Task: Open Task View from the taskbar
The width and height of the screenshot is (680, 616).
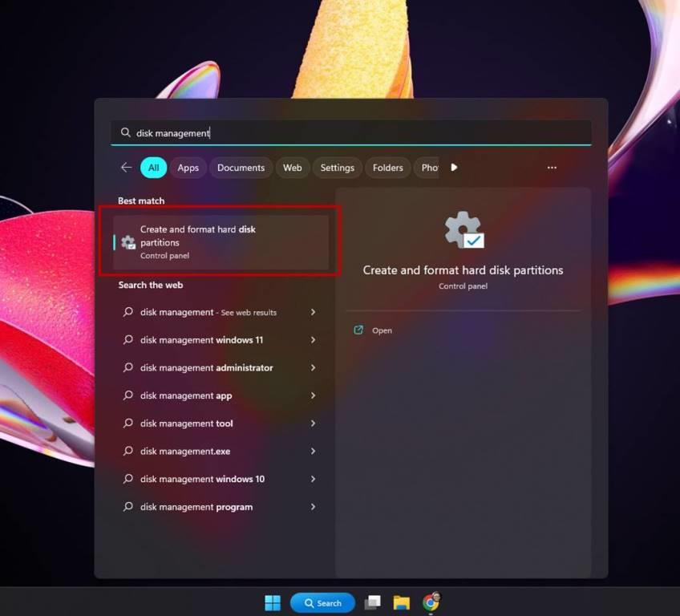Action: coord(373,603)
